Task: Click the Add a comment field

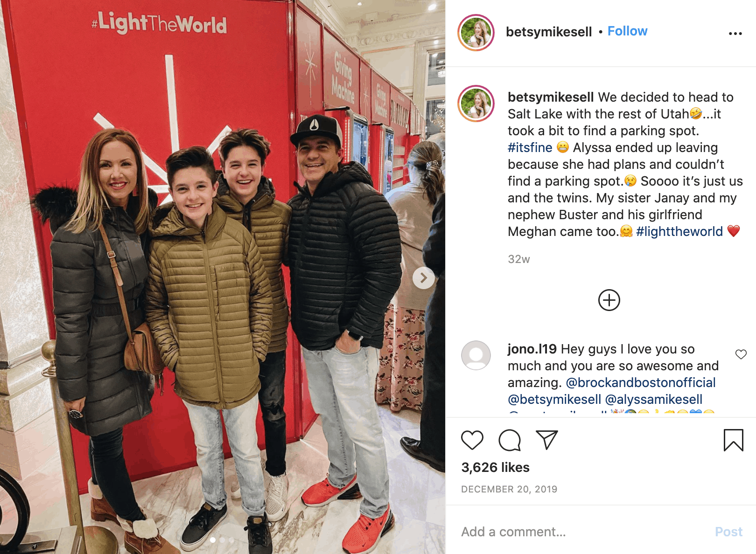Action: pyautogui.click(x=583, y=532)
